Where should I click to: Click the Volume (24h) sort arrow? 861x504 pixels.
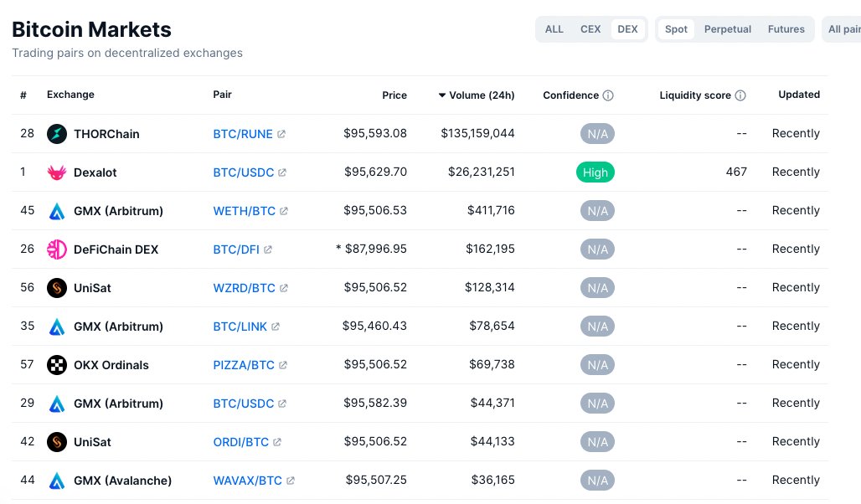442,95
